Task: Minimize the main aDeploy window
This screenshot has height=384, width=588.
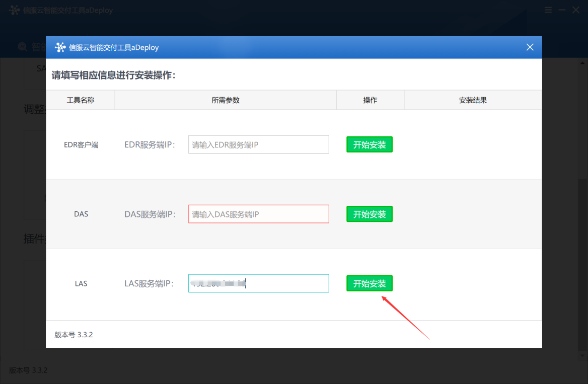Action: (x=562, y=10)
